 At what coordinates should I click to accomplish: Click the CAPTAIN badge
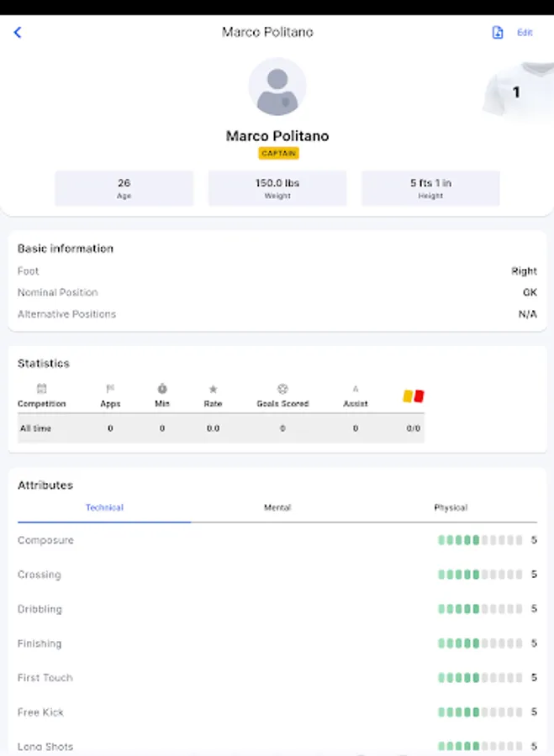click(277, 153)
